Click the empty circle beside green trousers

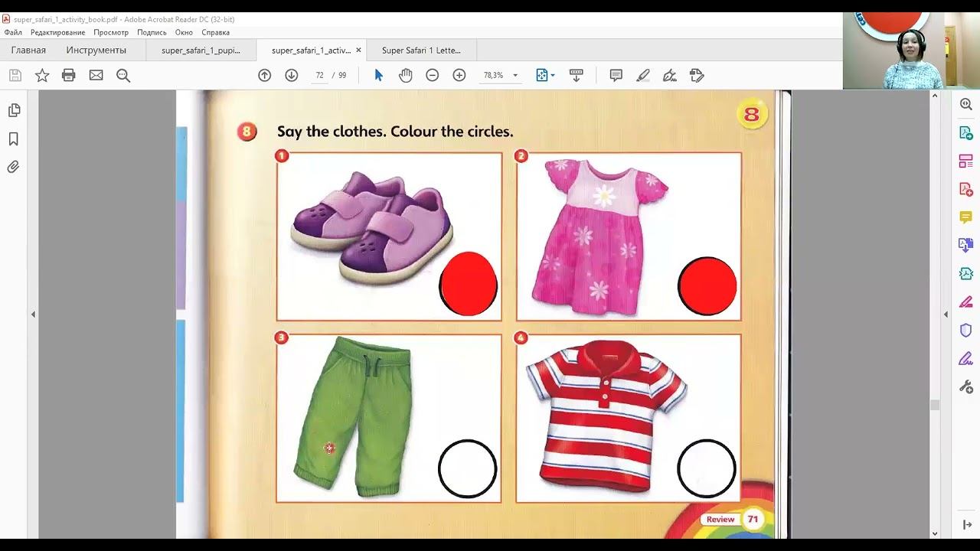[468, 469]
